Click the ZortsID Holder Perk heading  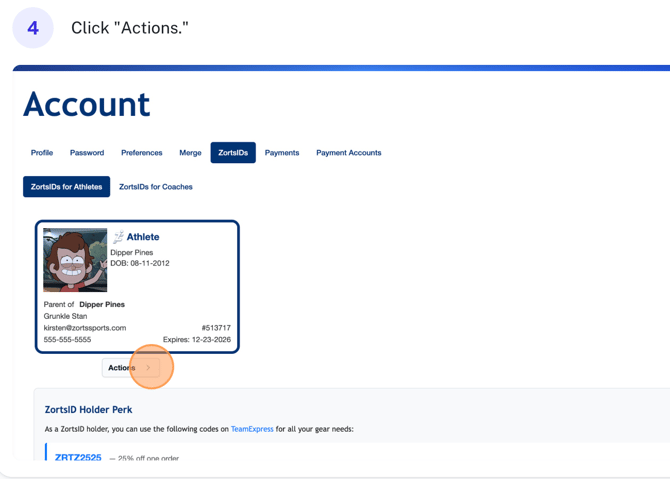(x=88, y=409)
